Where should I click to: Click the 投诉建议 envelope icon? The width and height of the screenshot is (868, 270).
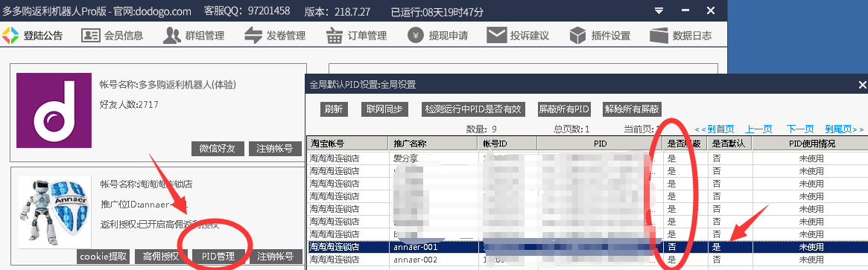496,36
